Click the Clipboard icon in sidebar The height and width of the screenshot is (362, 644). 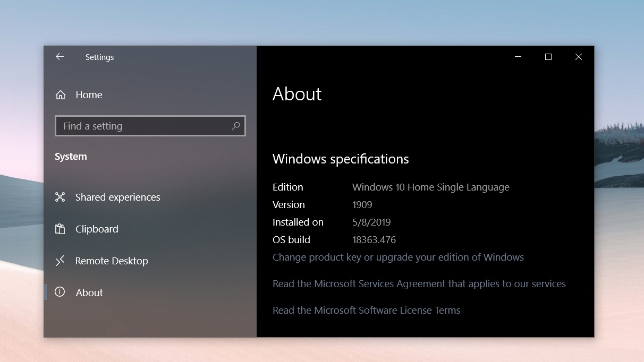click(60, 229)
